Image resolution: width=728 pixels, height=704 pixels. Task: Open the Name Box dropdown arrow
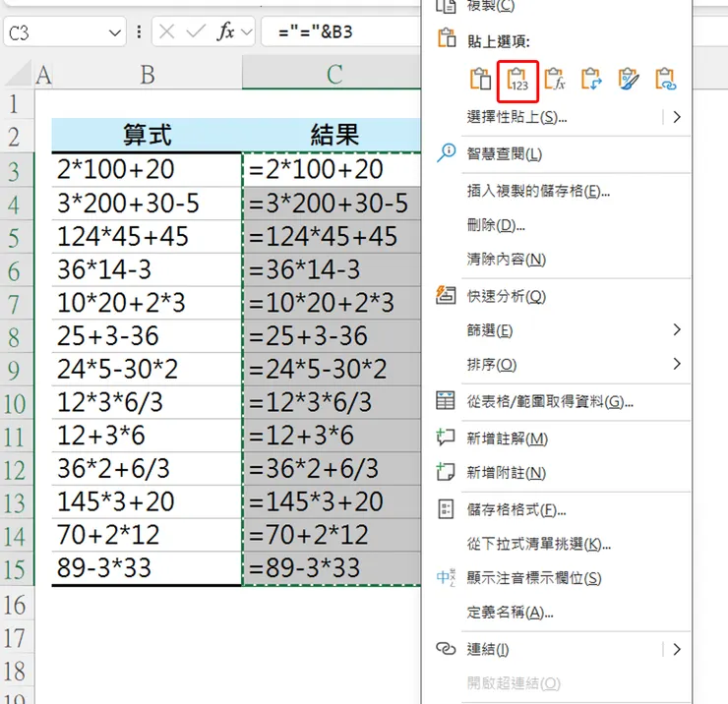pos(115,33)
